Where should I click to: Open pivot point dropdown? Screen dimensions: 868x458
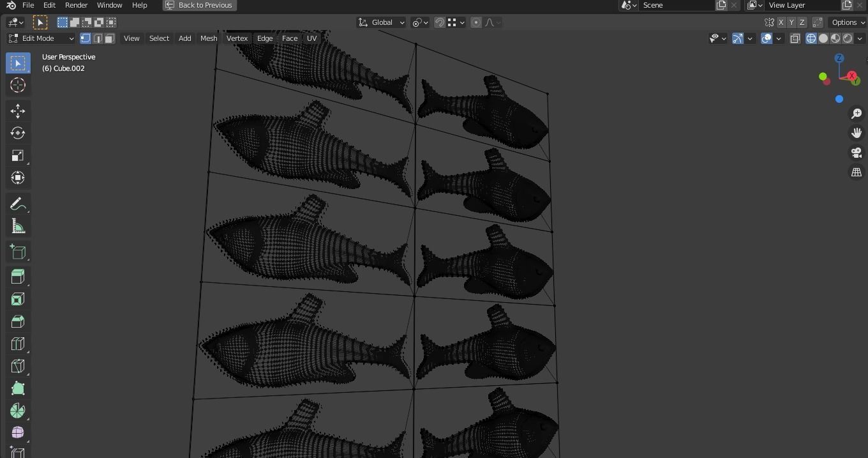(x=419, y=22)
